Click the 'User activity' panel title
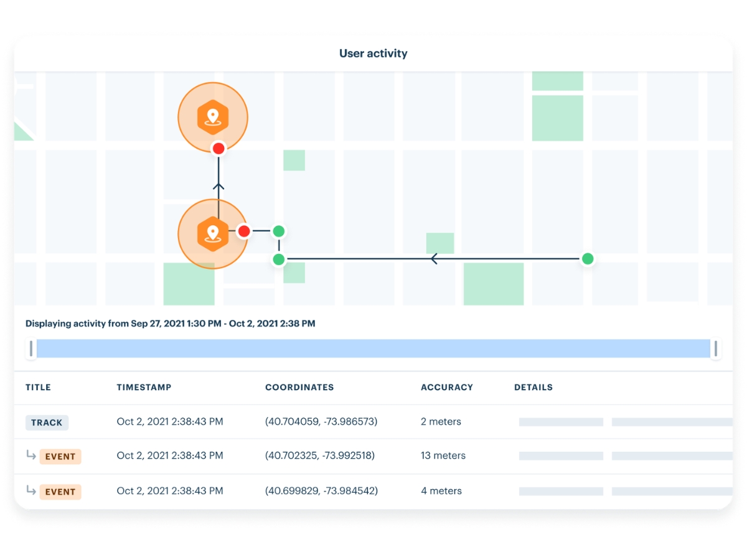 pos(374,54)
